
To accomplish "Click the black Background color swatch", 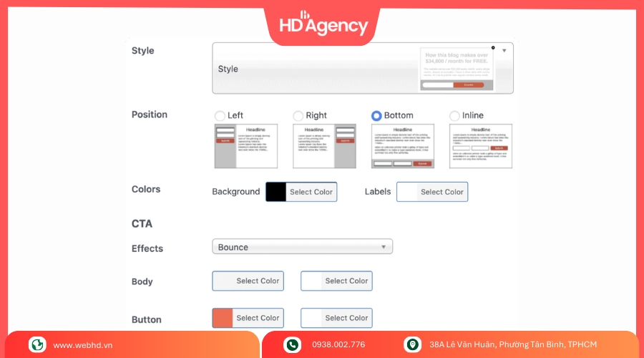I will click(276, 192).
